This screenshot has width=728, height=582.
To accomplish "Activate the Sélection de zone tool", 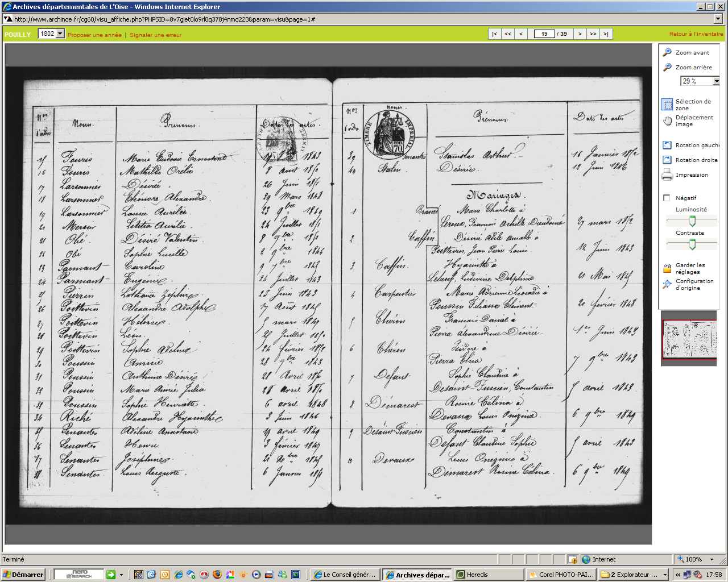I will pos(667,105).
